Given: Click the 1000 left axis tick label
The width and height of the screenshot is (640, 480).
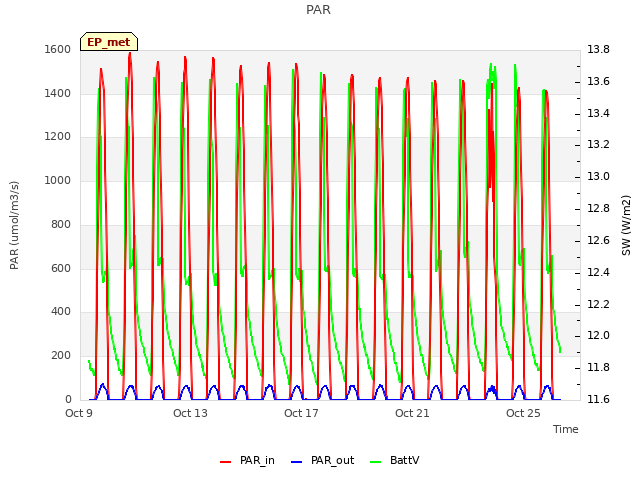Looking at the screenshot, I should point(58,180).
